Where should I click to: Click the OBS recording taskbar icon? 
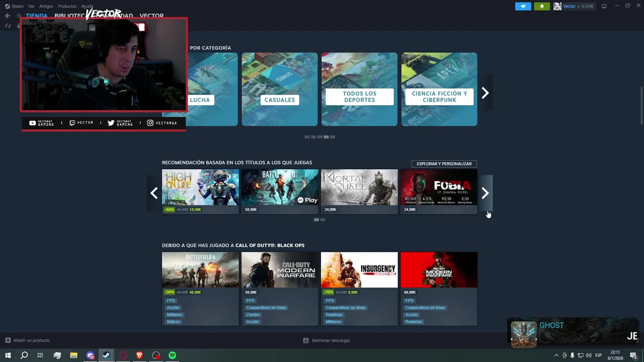pyautogui.click(x=156, y=355)
